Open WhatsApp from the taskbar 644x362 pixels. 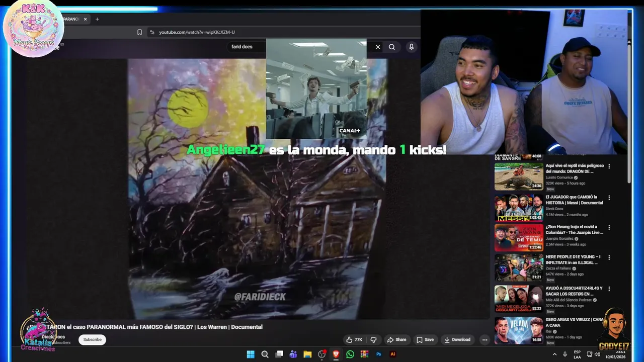pos(350,354)
